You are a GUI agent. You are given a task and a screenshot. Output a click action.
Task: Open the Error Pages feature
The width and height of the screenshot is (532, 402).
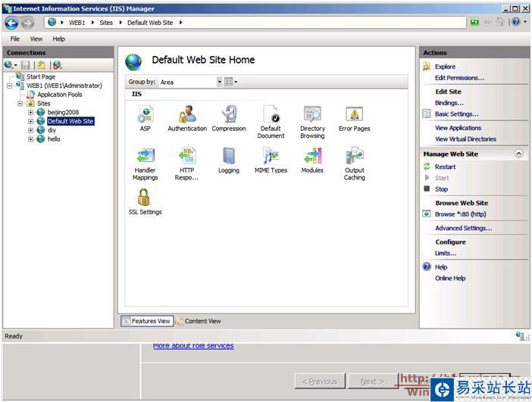354,118
